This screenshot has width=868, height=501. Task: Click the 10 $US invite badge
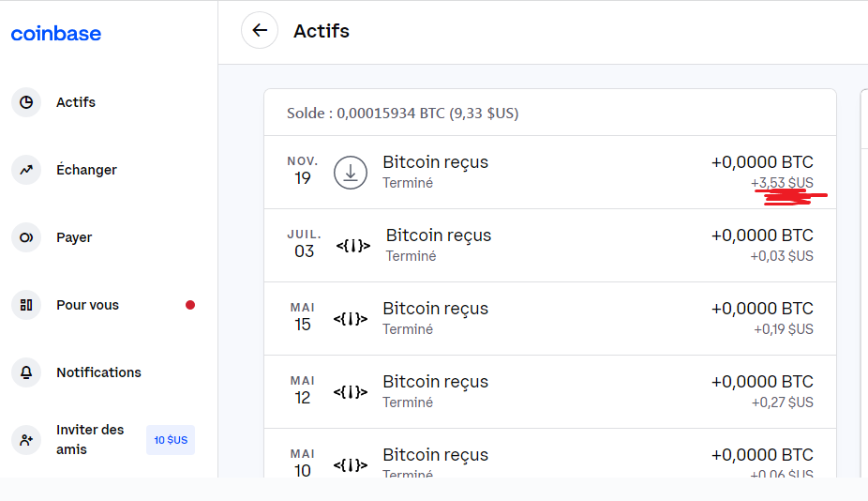(171, 440)
